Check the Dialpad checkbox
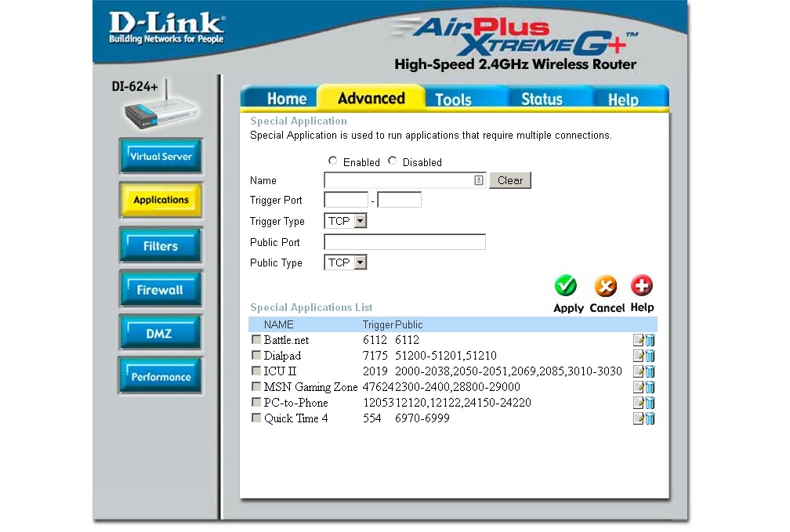790x532 pixels. pos(256,355)
